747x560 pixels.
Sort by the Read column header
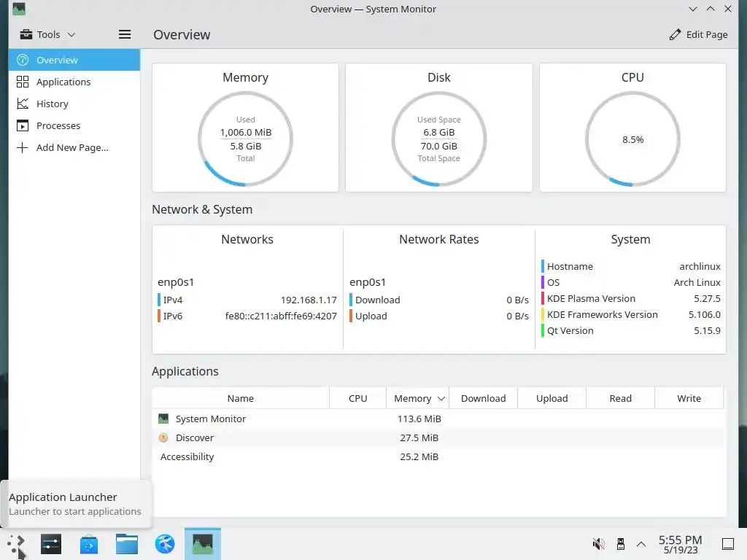coord(620,398)
